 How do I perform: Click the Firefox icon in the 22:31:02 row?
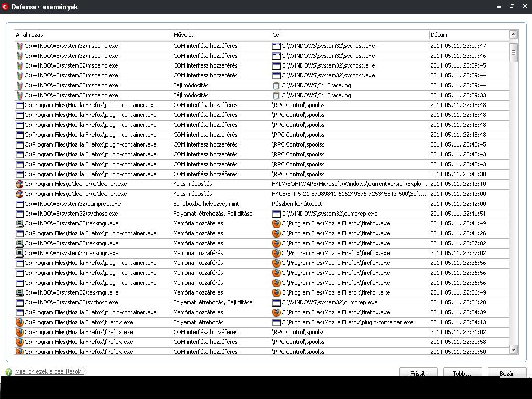(20, 332)
